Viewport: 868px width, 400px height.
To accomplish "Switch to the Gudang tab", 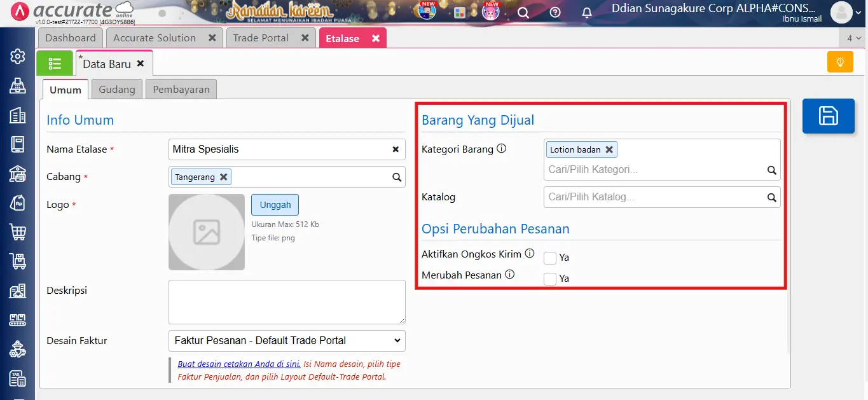I will pos(116,89).
